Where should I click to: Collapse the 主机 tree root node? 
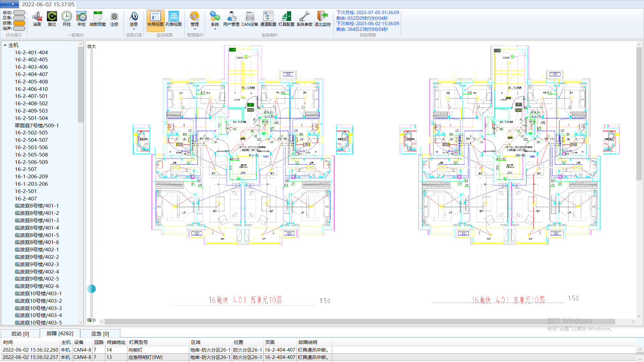(5, 45)
